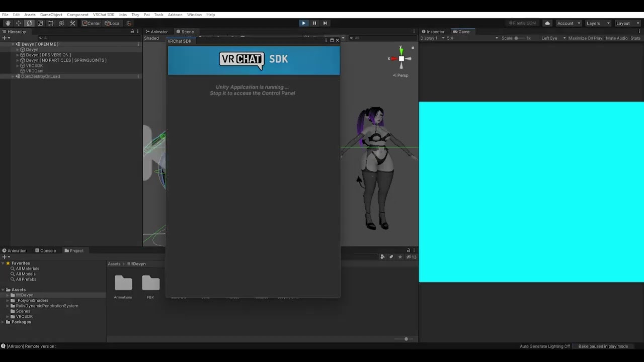This screenshot has height=362, width=644.
Task: Click the Hierarchy add (+) dropdown
Action: click(6, 38)
